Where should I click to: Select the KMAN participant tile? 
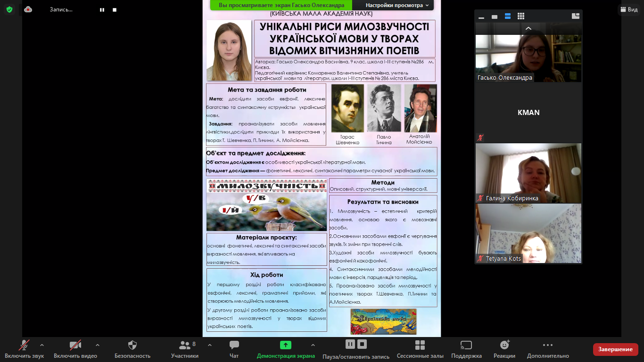click(x=528, y=113)
